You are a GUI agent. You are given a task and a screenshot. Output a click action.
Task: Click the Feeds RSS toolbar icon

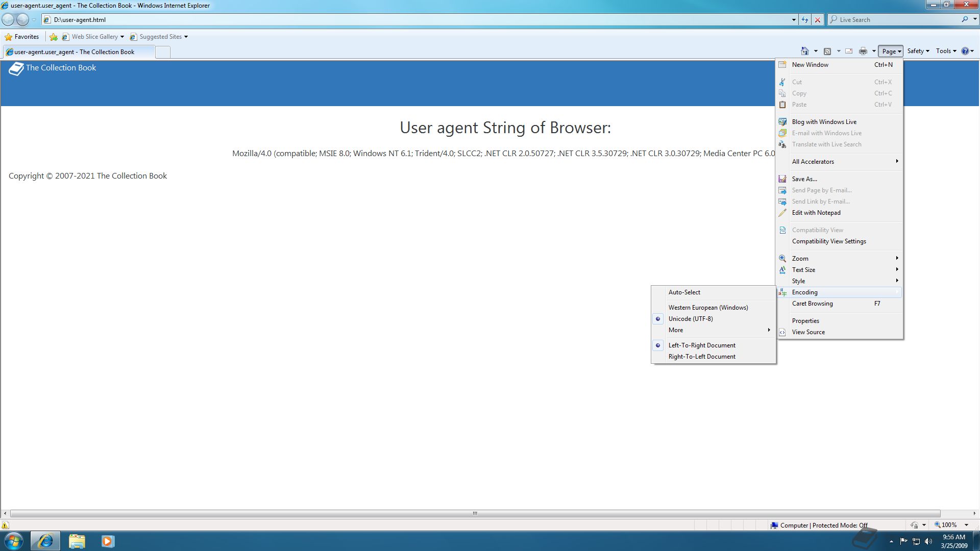pos(827,51)
